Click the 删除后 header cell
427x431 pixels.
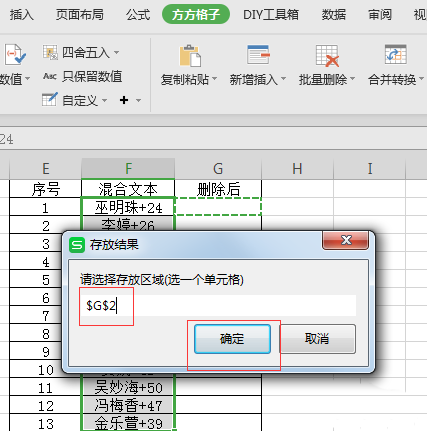218,189
